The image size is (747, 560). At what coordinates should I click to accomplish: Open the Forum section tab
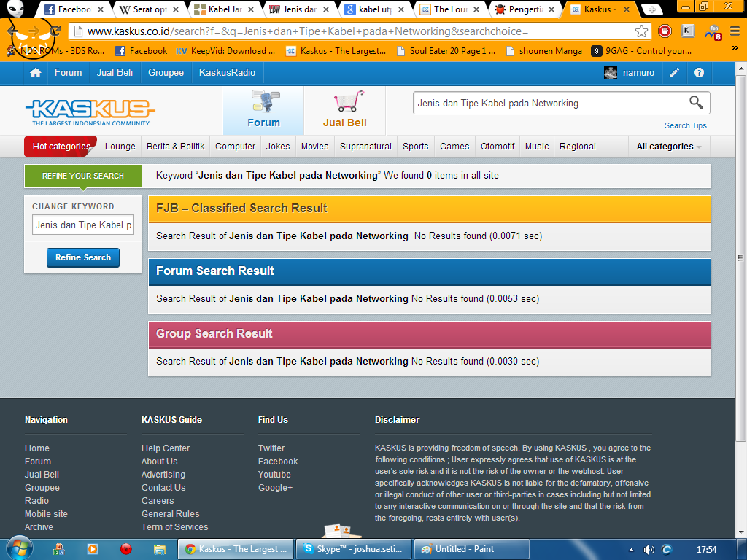pos(263,111)
